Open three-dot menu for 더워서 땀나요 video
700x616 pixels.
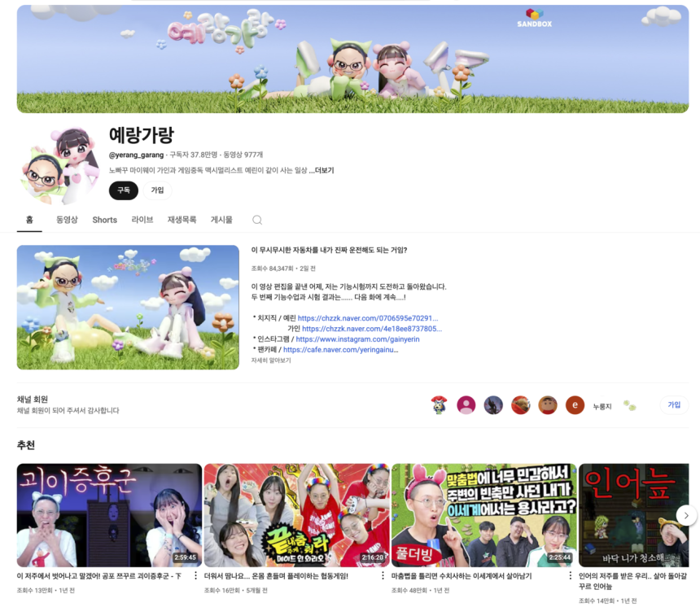383,576
